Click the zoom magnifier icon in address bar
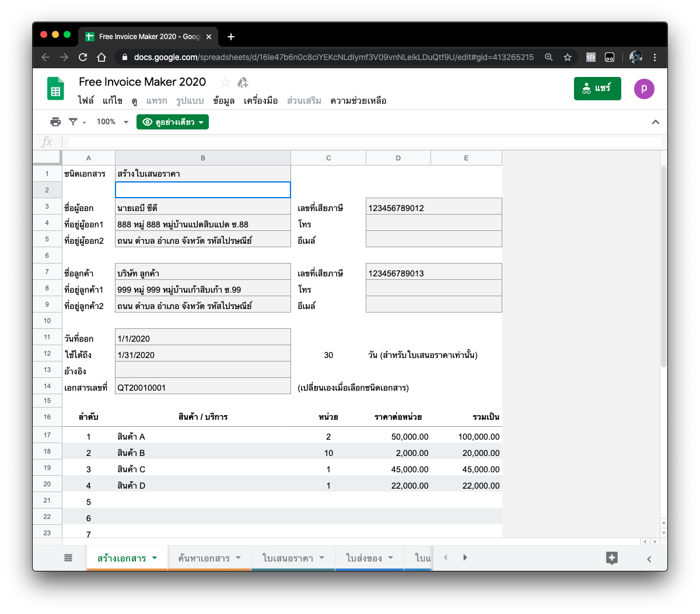Viewport: 700px width, 614px height. pos(549,57)
